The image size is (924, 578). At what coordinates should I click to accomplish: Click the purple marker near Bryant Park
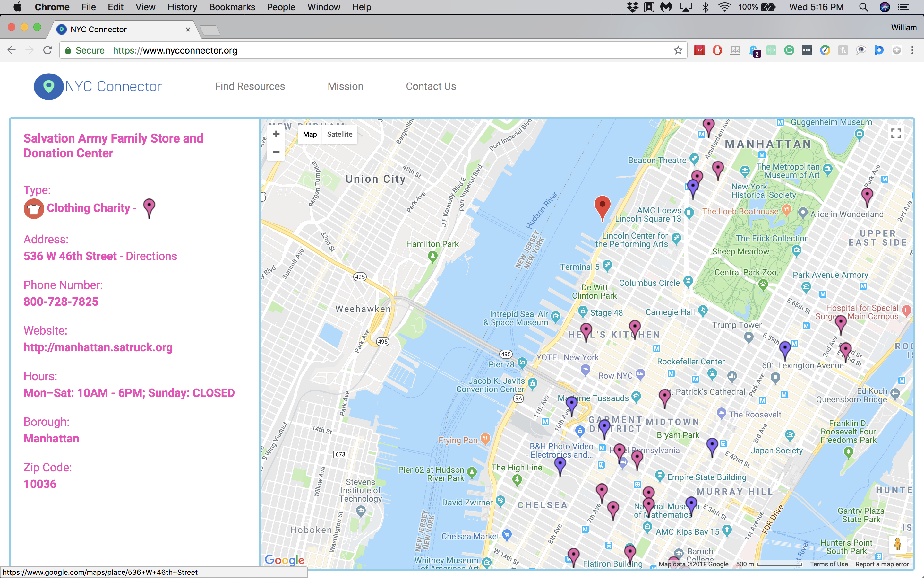712,447
